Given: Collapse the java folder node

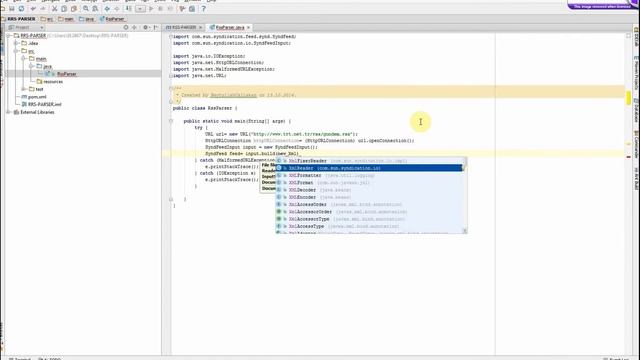Looking at the screenshot, I should tap(31, 66).
